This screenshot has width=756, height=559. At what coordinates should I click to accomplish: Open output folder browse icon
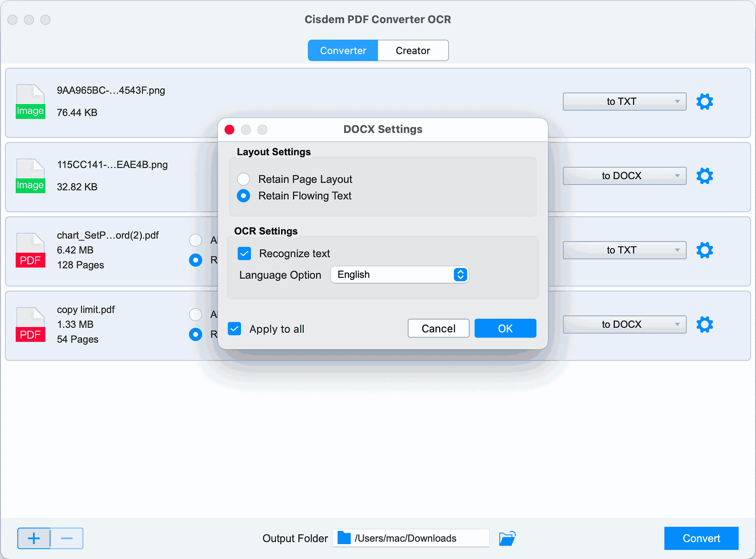(508, 538)
